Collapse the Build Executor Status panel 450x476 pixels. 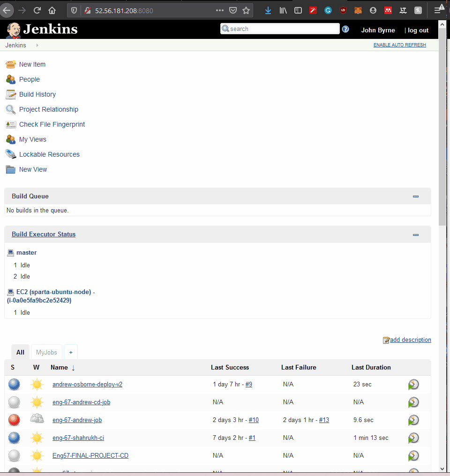click(416, 234)
